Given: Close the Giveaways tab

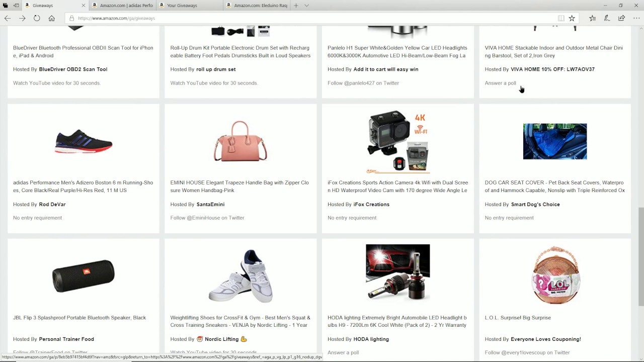Looking at the screenshot, I should (84, 6).
